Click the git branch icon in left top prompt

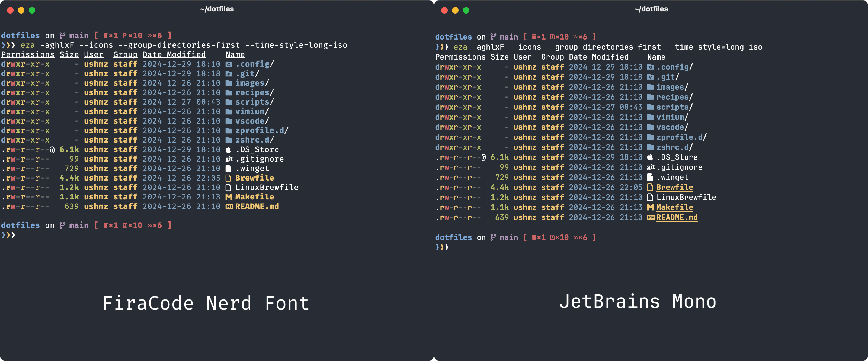pyautogui.click(x=62, y=36)
